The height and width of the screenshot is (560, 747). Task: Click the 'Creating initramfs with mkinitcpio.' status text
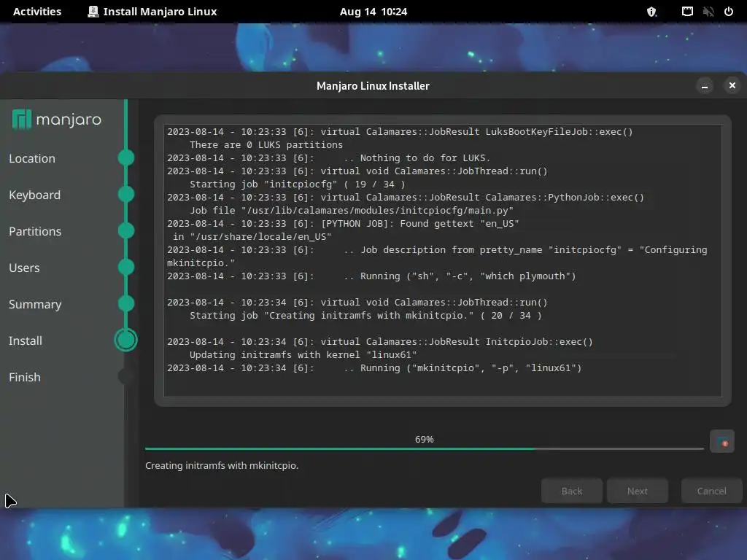pyautogui.click(x=222, y=466)
